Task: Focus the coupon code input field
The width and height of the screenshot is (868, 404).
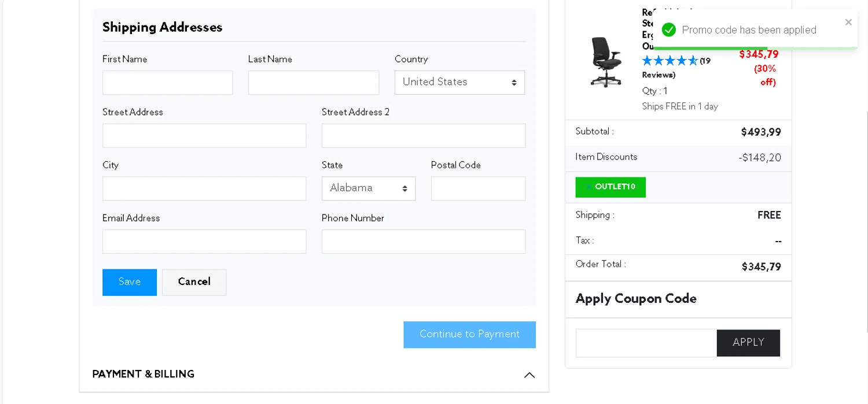Action: pos(646,343)
